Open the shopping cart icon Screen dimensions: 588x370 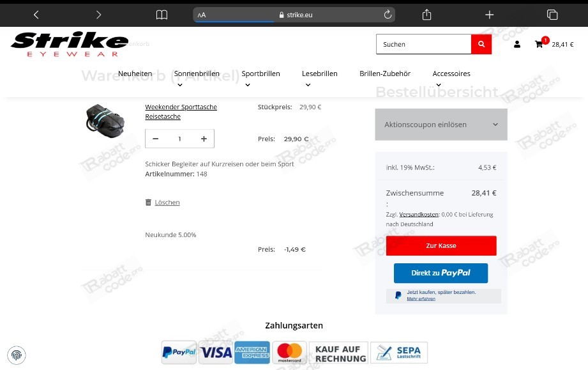click(x=539, y=44)
